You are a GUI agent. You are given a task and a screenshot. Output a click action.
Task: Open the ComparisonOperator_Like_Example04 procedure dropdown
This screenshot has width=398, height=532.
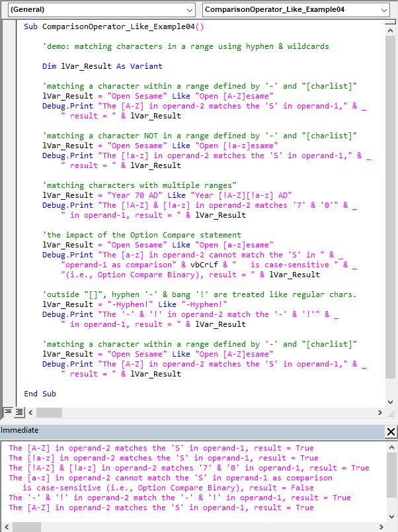tap(296, 10)
